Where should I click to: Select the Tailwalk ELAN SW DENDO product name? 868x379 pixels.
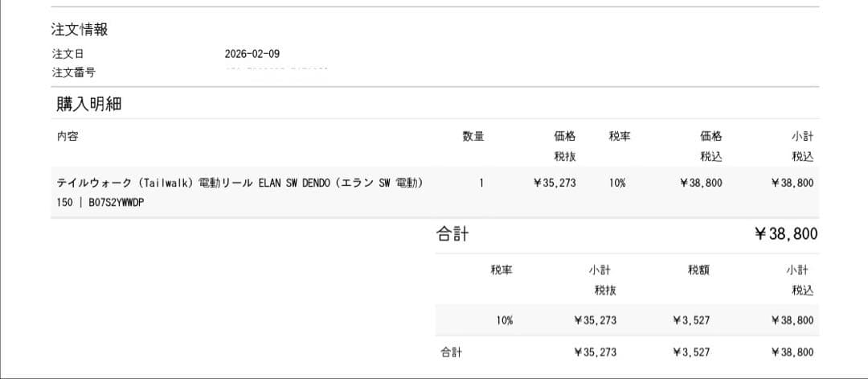(x=239, y=183)
